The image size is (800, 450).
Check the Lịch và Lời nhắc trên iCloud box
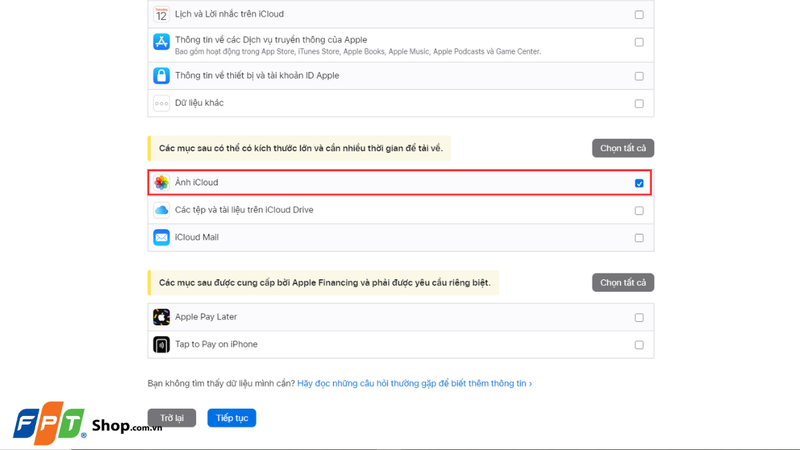tap(639, 15)
